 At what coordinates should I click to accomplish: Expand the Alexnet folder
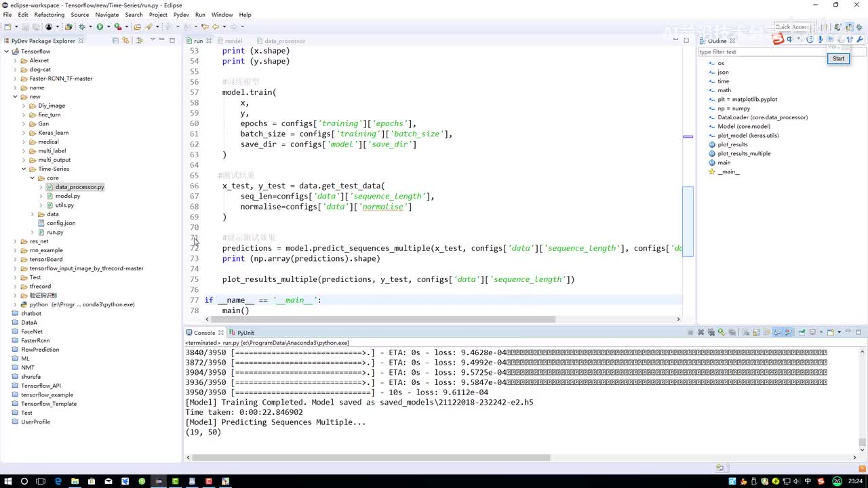pyautogui.click(x=15, y=60)
